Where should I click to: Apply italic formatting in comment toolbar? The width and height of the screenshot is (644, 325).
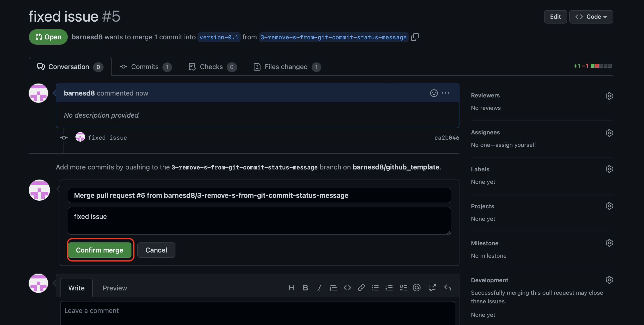coord(319,288)
